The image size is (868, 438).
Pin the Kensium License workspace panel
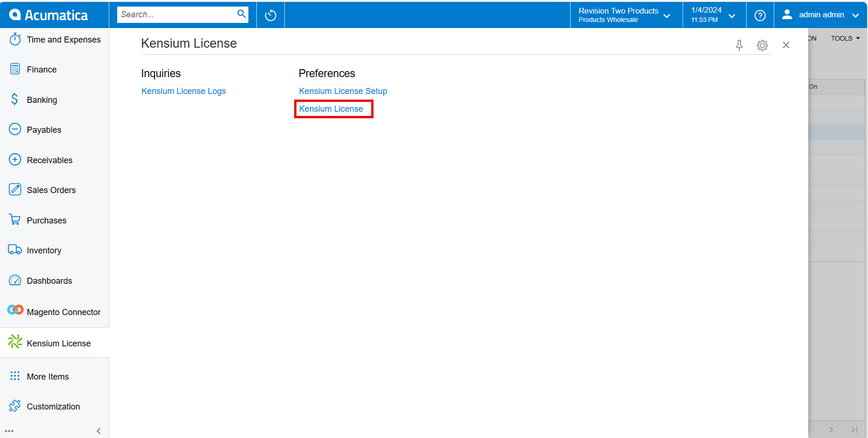(739, 45)
